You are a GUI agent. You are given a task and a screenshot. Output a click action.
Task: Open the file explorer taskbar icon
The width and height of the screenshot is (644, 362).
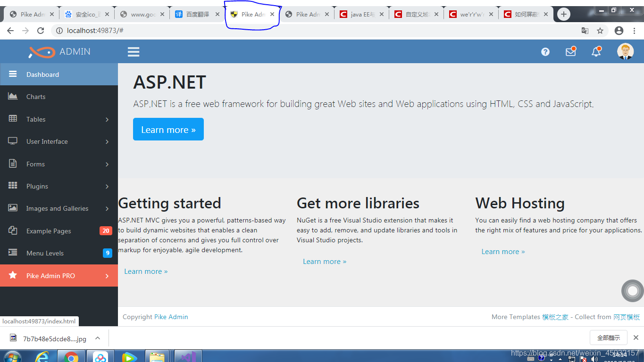tap(157, 357)
